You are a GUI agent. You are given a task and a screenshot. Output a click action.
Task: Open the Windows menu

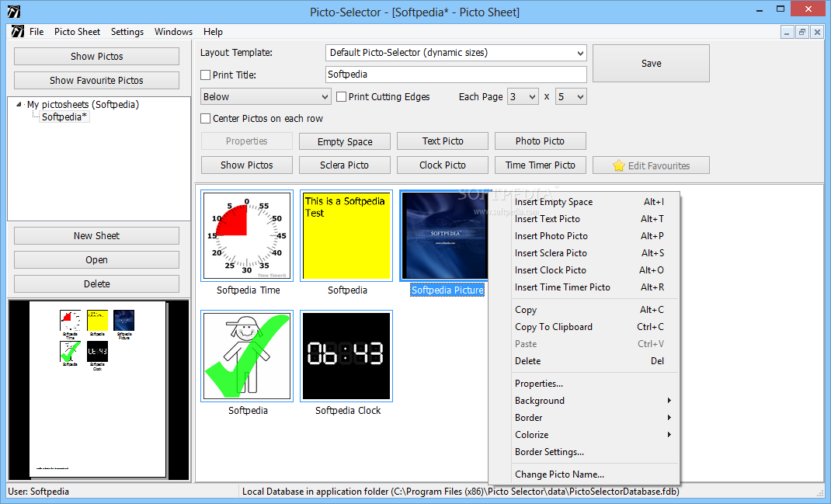pos(173,32)
